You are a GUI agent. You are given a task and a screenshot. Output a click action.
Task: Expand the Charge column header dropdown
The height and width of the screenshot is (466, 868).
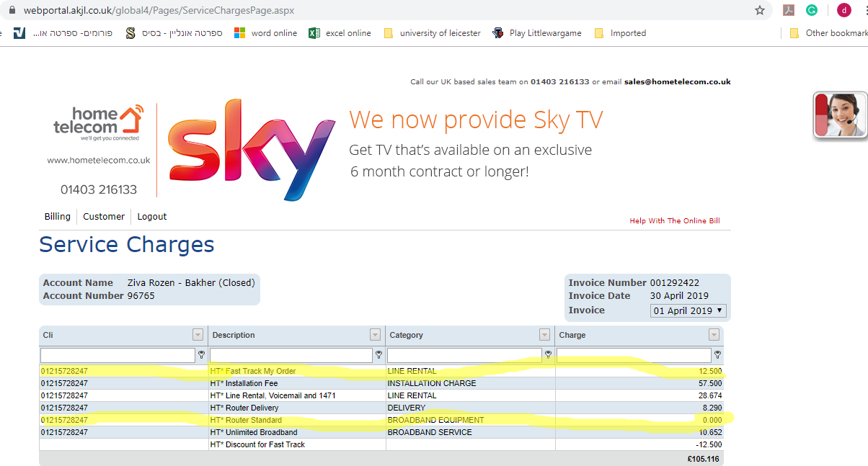[714, 335]
